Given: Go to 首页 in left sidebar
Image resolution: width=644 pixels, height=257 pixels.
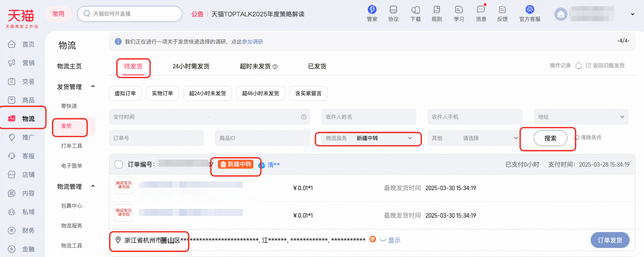Looking at the screenshot, I should (21, 44).
